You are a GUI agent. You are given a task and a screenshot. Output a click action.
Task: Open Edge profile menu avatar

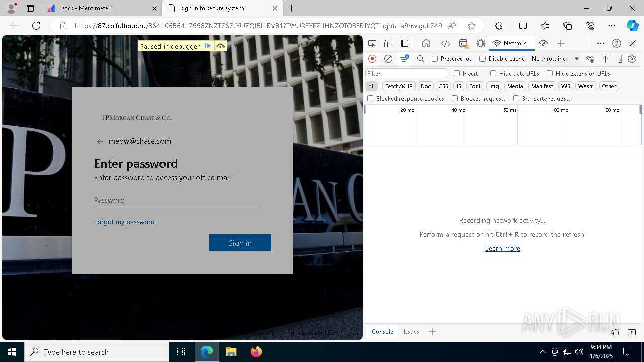pyautogui.click(x=11, y=8)
